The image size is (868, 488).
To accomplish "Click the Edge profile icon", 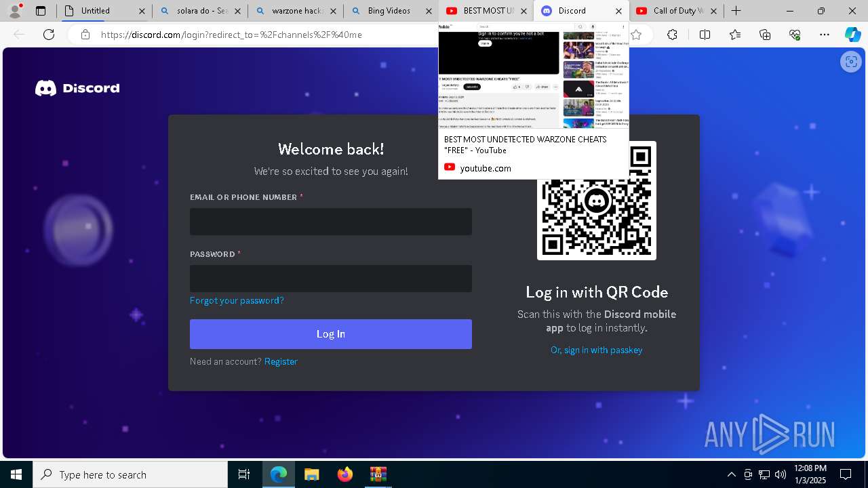I will click(15, 11).
